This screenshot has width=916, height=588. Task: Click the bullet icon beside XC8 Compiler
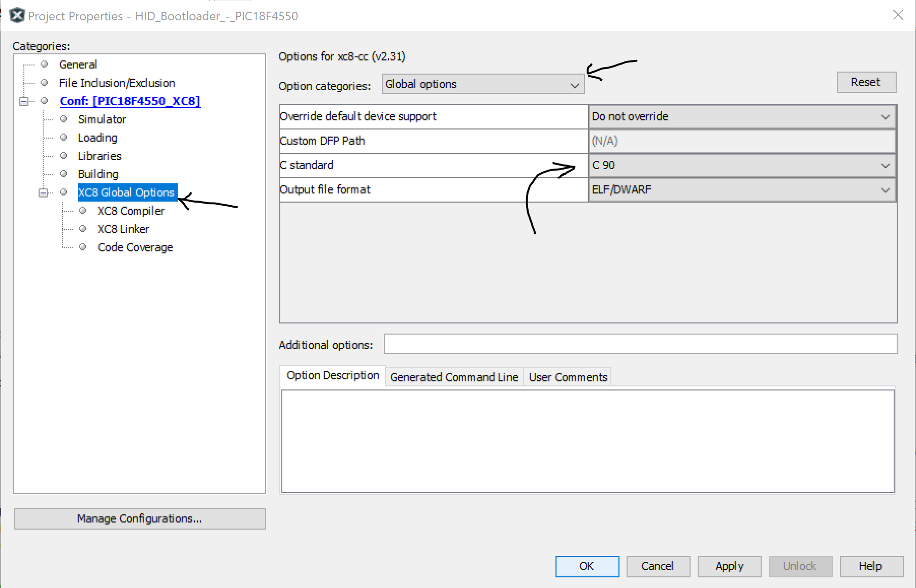(83, 211)
